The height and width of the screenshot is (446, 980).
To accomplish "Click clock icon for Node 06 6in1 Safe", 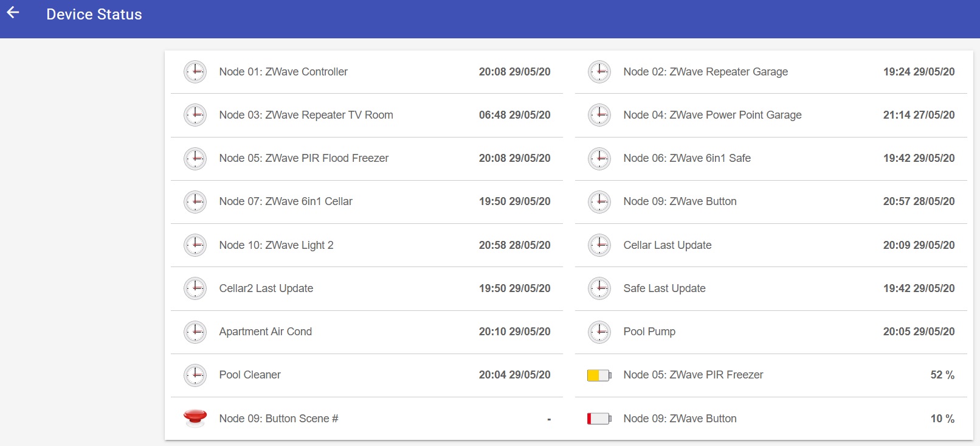I will click(x=599, y=158).
